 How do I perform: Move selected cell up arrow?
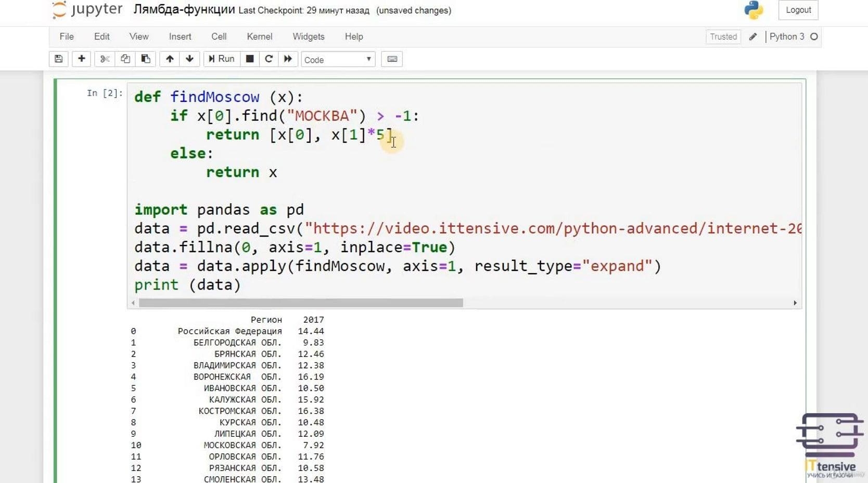coord(170,59)
